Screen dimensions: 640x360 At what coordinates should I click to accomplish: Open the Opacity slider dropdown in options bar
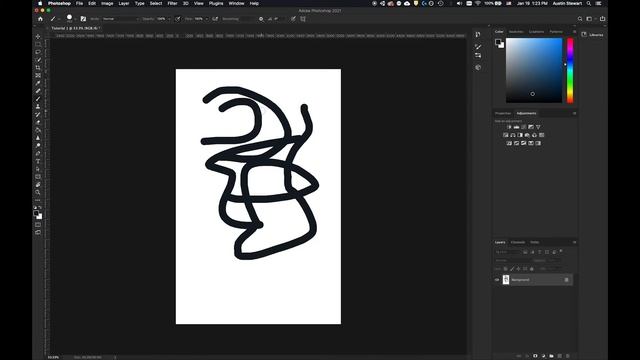169,19
